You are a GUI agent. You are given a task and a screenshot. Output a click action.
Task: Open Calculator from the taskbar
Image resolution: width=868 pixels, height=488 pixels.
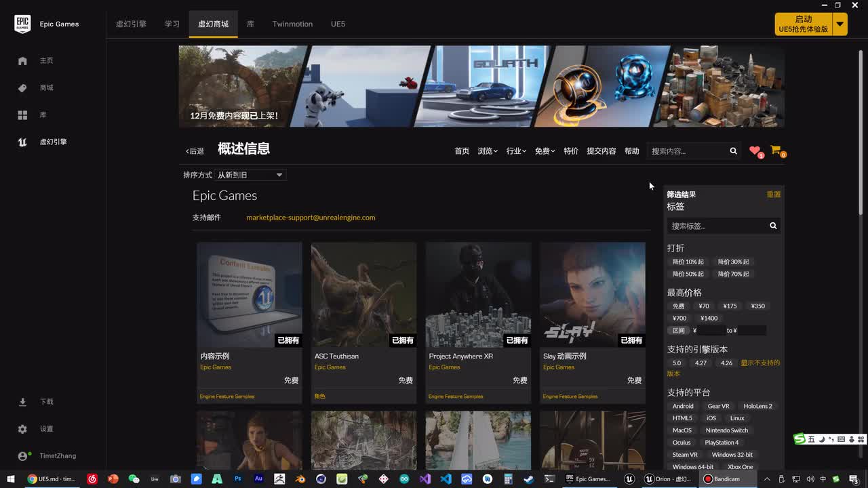coord(508,479)
